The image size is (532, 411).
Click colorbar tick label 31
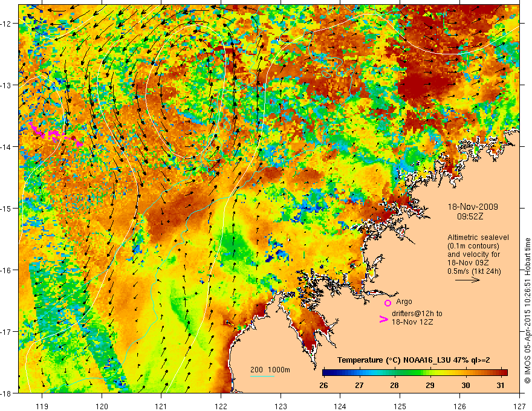coord(500,385)
